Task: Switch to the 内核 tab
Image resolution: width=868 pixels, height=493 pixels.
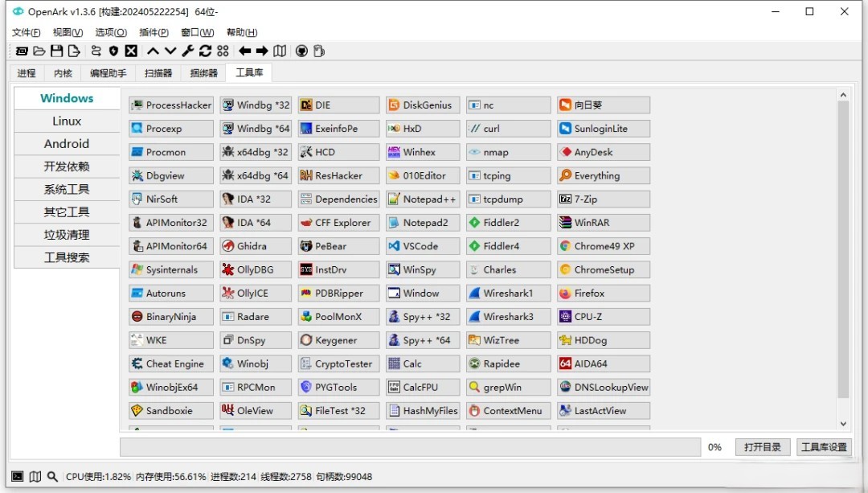Action: (x=63, y=73)
